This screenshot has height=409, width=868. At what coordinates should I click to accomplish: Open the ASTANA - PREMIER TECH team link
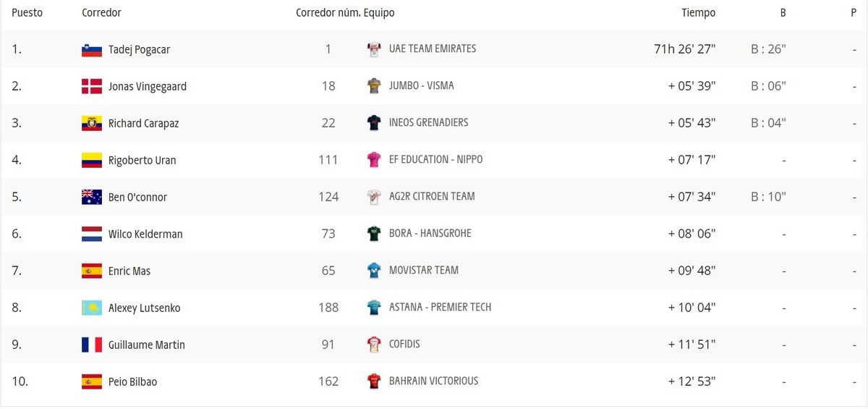coord(440,308)
